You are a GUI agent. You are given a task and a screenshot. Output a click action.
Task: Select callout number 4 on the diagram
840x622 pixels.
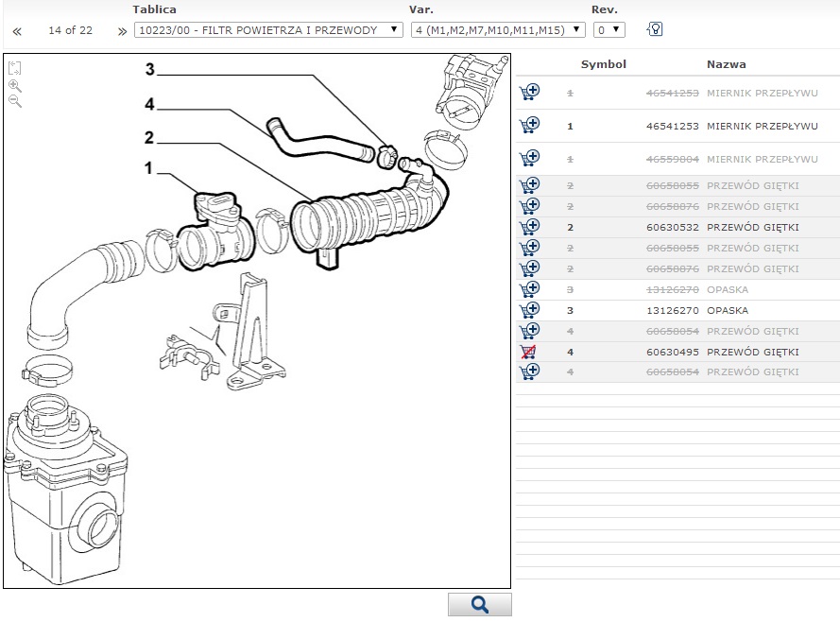(149, 104)
